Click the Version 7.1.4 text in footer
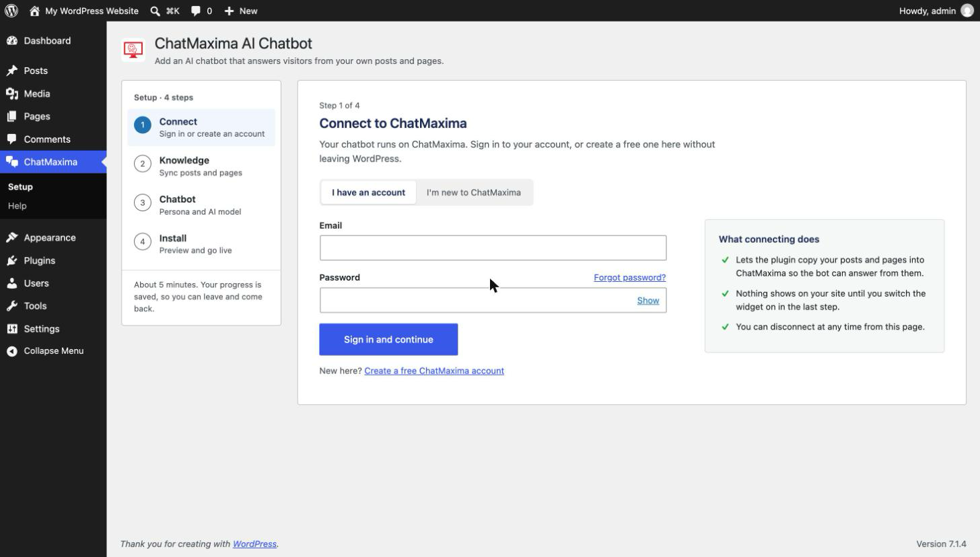The width and height of the screenshot is (980, 557). pos(941,544)
